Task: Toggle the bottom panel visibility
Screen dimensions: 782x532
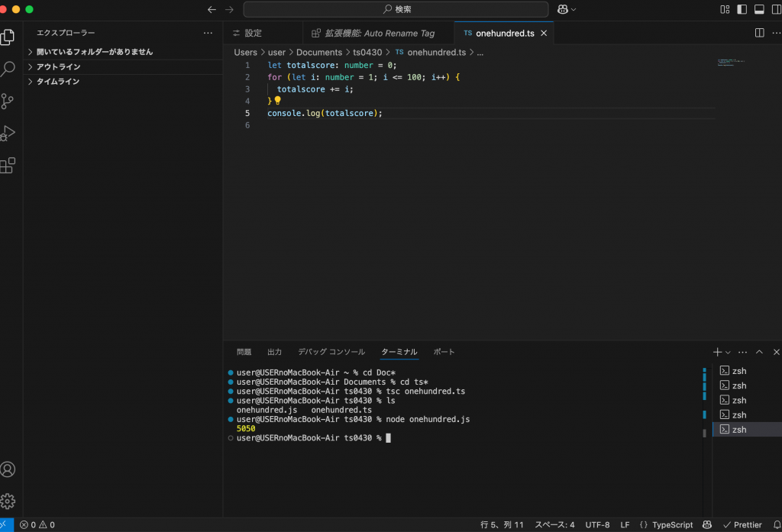Action: 759,9
